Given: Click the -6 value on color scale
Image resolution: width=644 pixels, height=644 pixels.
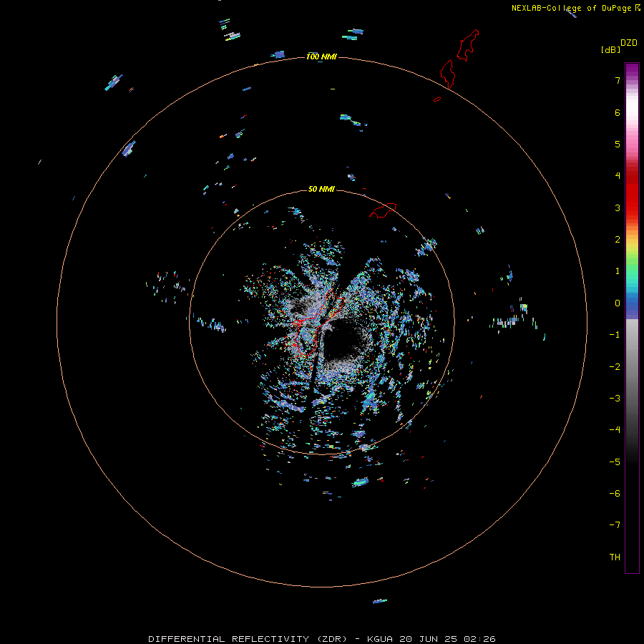Looking at the screenshot, I should [x=615, y=494].
